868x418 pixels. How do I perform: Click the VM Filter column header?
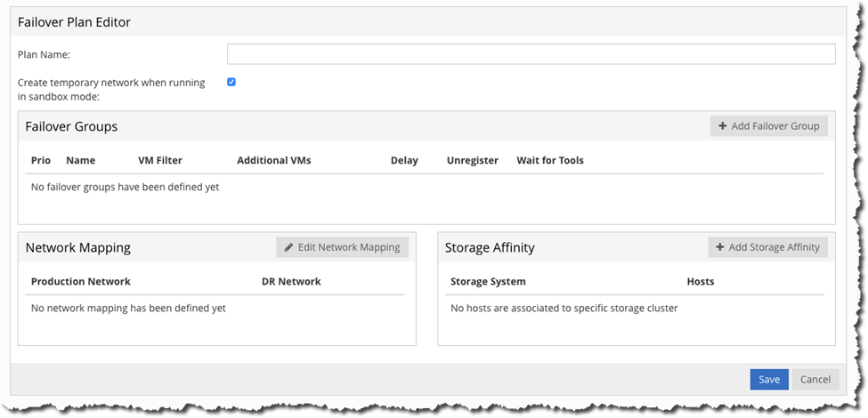click(160, 160)
